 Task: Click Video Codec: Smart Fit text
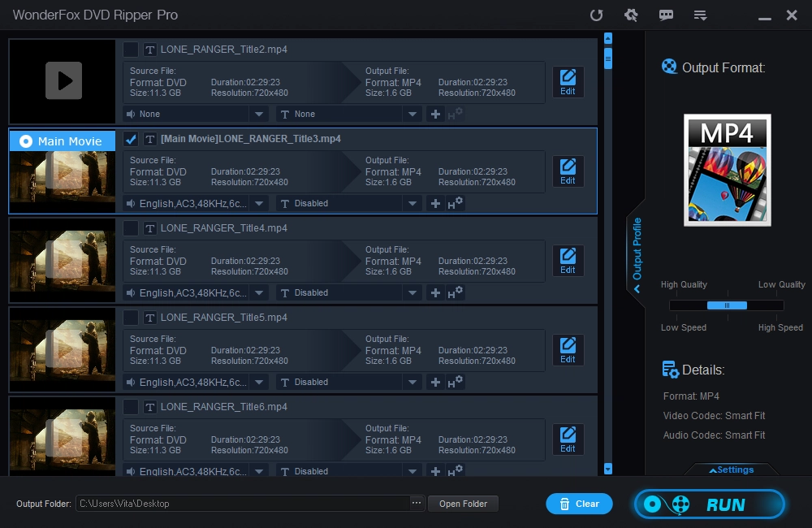[714, 416]
